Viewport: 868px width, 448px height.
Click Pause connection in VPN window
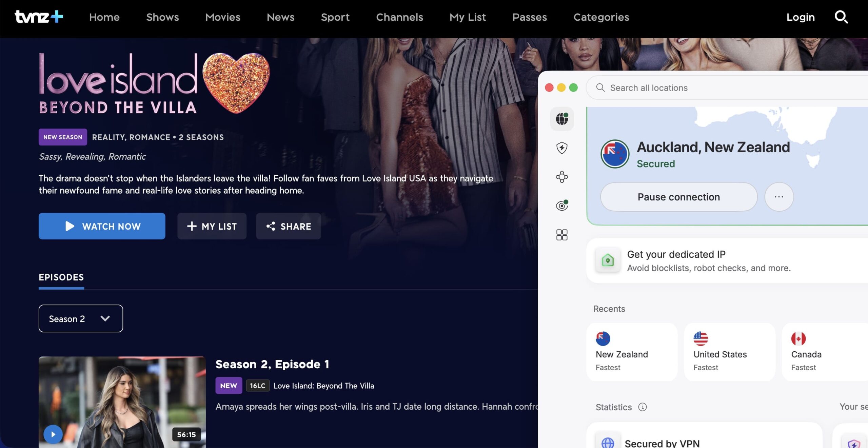point(679,197)
